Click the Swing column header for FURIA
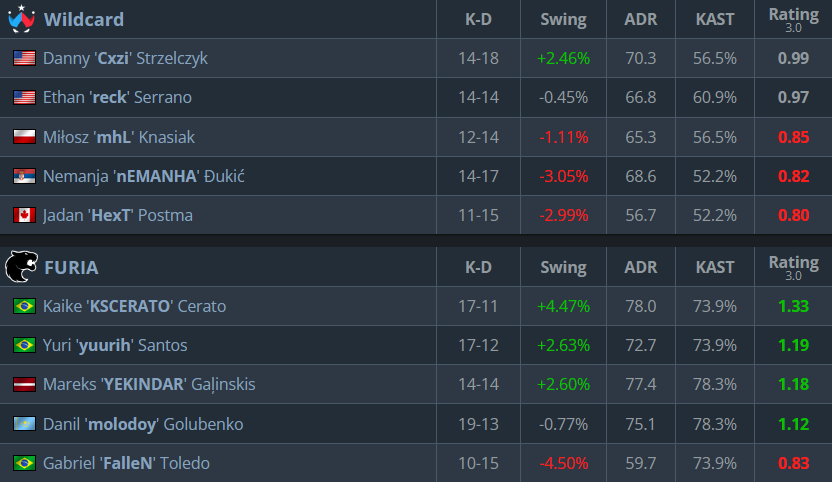832x482 pixels. [564, 268]
